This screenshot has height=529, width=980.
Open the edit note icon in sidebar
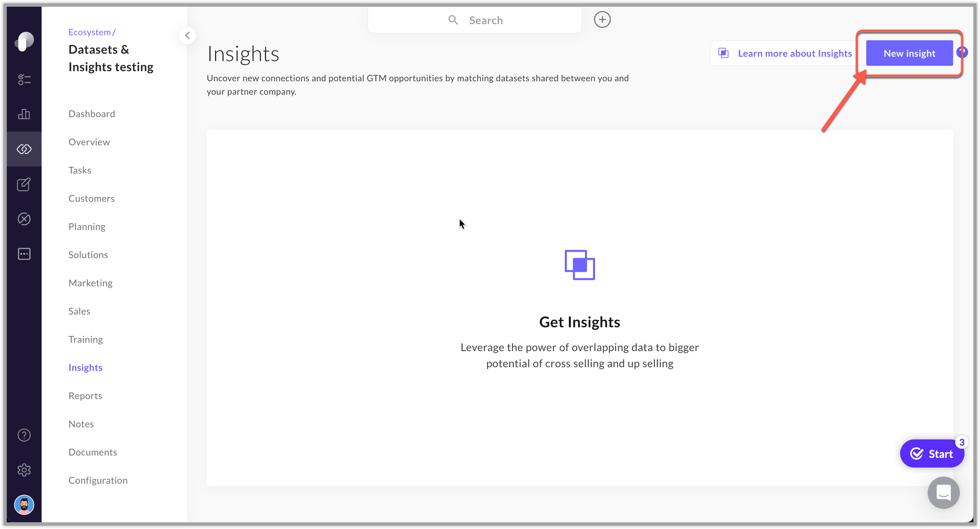click(x=24, y=185)
